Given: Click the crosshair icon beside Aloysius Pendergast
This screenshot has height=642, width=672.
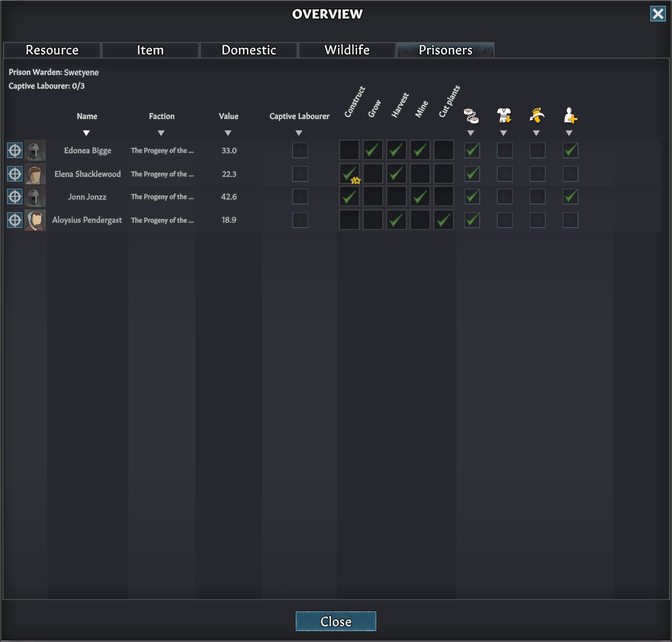Looking at the screenshot, I should pyautogui.click(x=15, y=220).
